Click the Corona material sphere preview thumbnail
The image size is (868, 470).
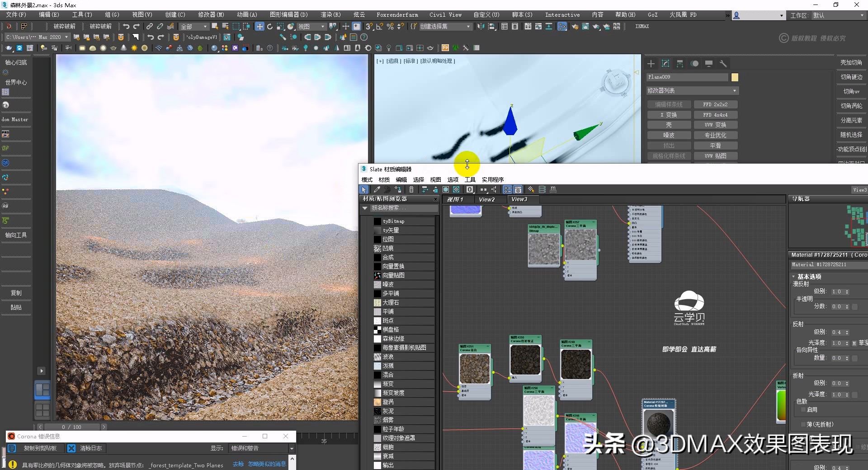659,425
